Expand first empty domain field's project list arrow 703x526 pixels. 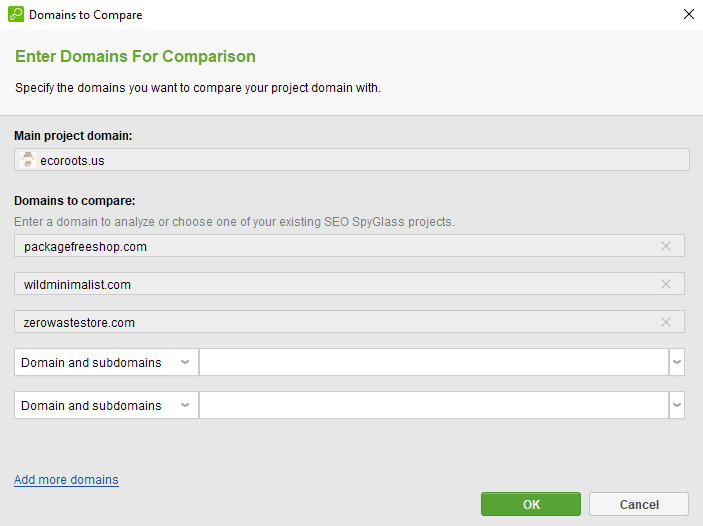pos(677,363)
